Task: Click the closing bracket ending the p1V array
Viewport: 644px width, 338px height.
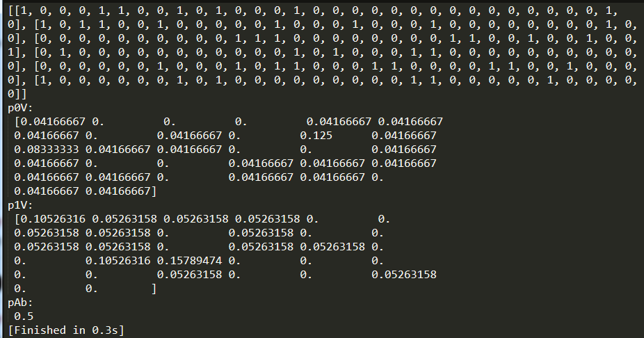Action: [x=154, y=288]
